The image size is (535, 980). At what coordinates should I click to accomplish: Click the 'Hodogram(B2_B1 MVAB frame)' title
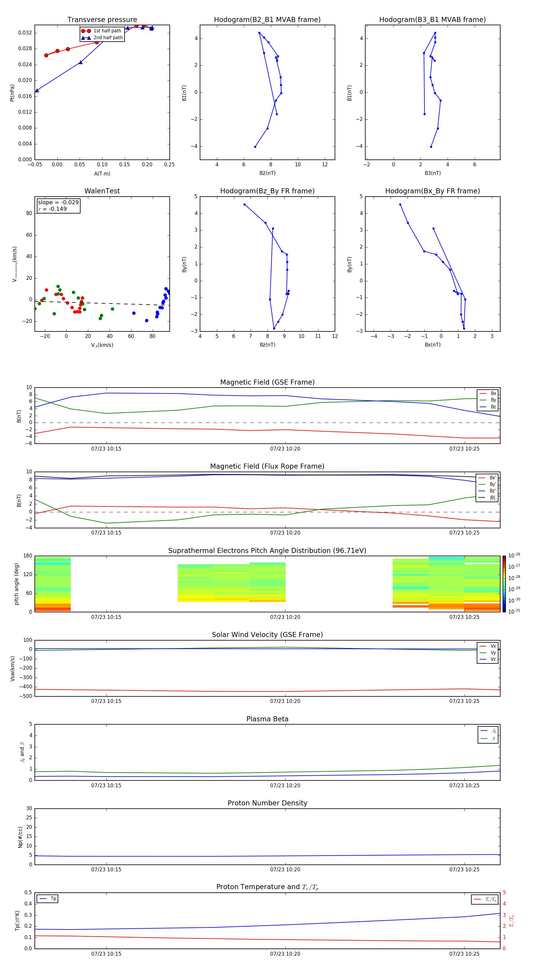click(267, 19)
